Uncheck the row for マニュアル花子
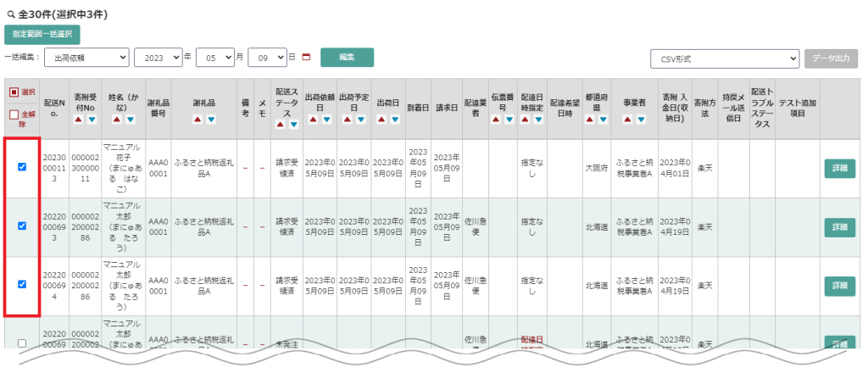 (22, 167)
